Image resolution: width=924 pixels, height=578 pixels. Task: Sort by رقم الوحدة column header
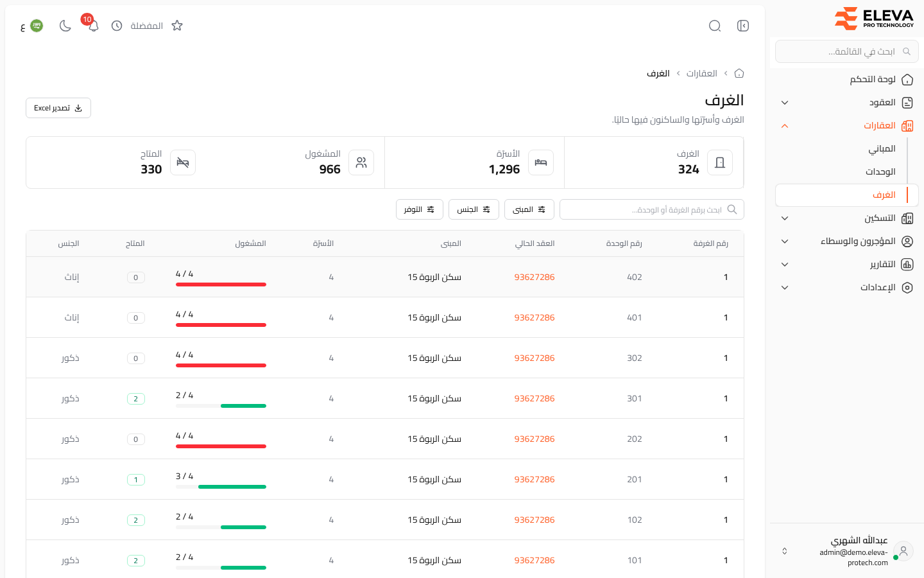pyautogui.click(x=624, y=243)
